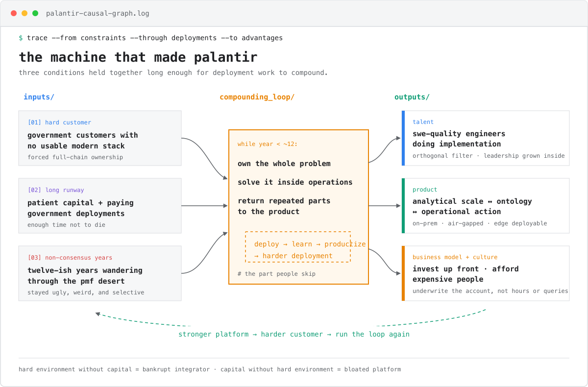Click the 'product' output label
Image resolution: width=588 pixels, height=387 pixels.
point(425,190)
